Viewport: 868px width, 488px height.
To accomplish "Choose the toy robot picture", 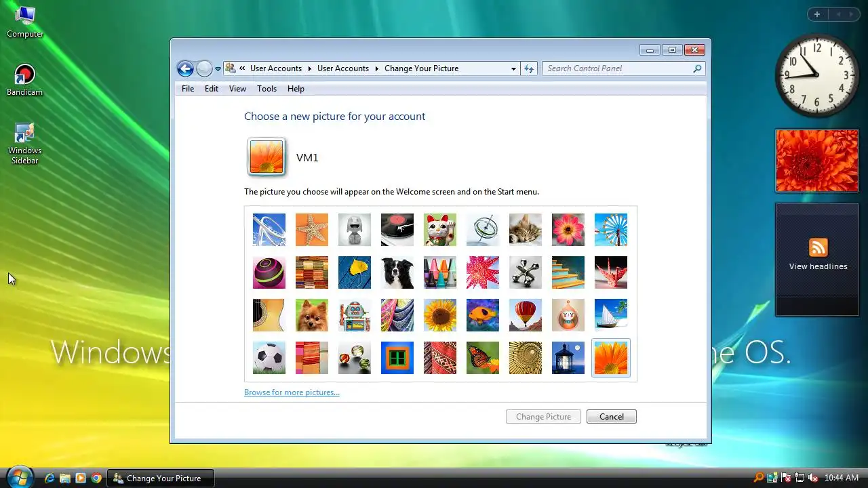I will pos(355,315).
